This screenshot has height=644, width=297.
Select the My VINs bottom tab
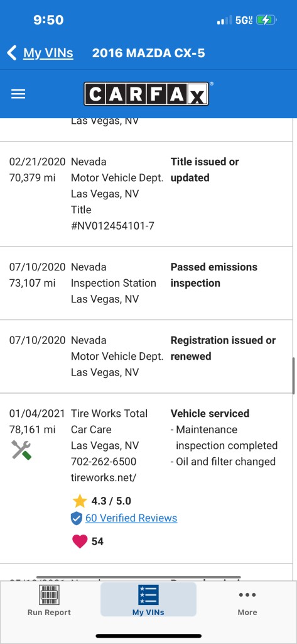click(148, 599)
